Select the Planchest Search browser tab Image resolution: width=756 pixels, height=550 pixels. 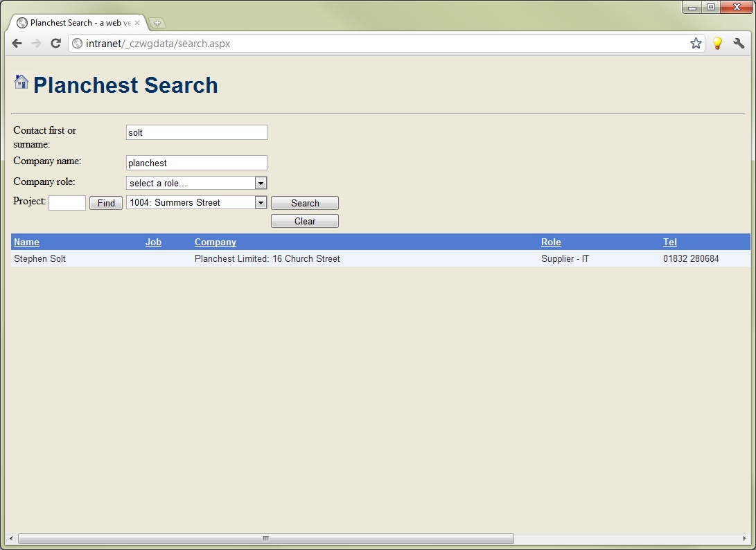pyautogui.click(x=77, y=23)
